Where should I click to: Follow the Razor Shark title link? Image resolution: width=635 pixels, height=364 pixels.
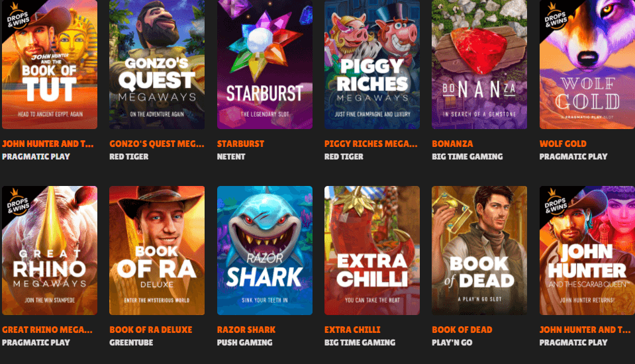coord(246,330)
